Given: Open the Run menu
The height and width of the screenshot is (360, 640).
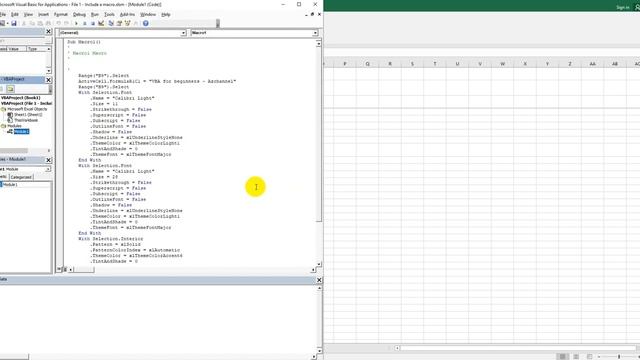Looking at the screenshot, I should point(95,14).
